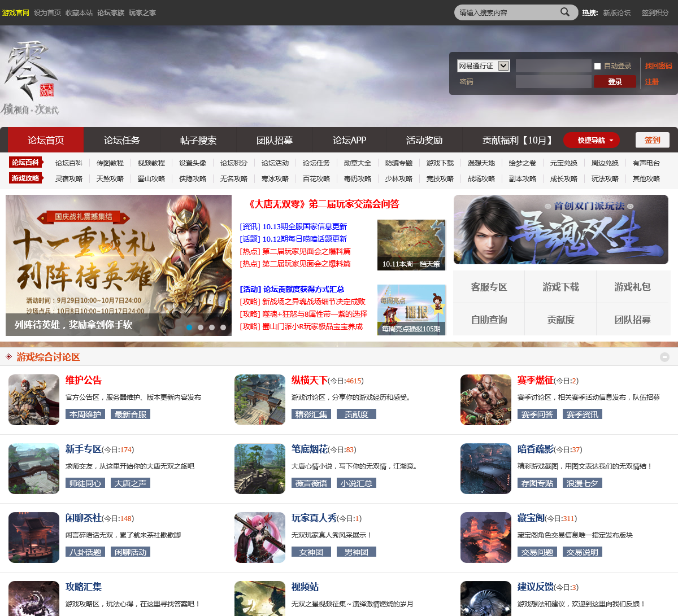Viewport: 678px width, 616px height.
Task: Open the 论坛任务 tab
Action: (122, 140)
